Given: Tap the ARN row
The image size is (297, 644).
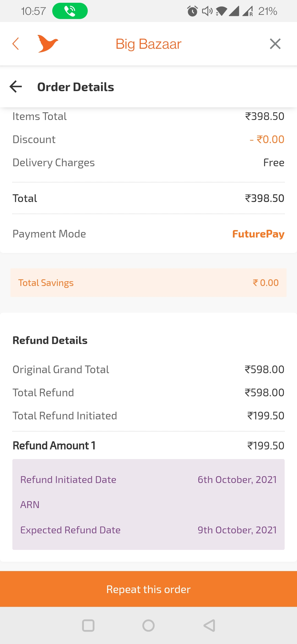Looking at the screenshot, I should 148,505.
